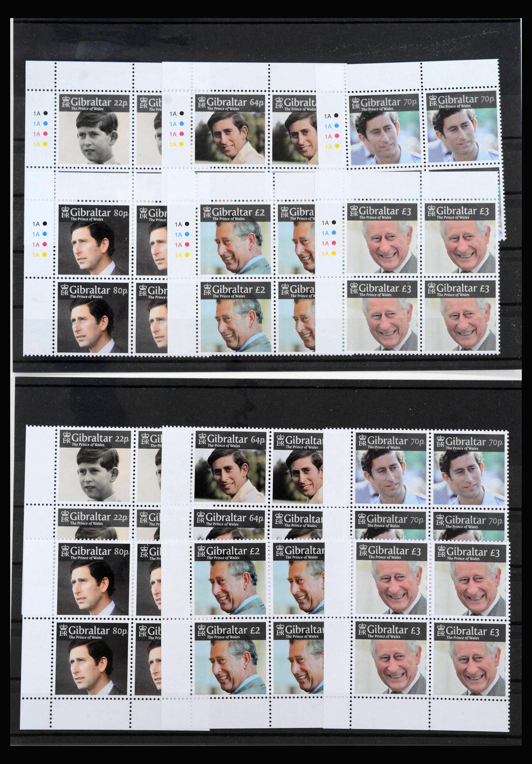The image size is (532, 764).
Task: Select the upper 80p stamp beside the colour dots
Action: [94, 240]
